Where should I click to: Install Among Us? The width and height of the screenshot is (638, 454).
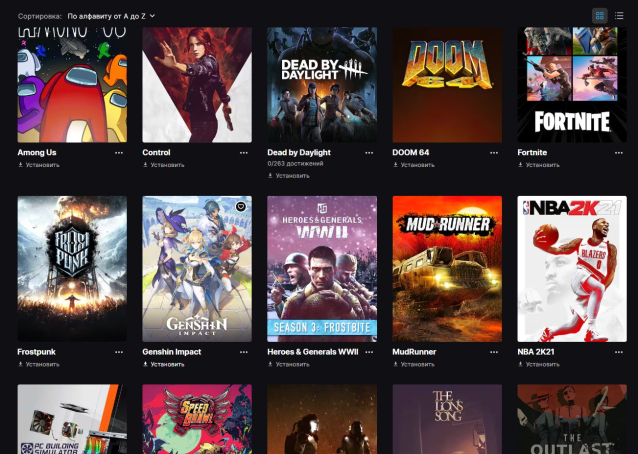pyautogui.click(x=39, y=165)
